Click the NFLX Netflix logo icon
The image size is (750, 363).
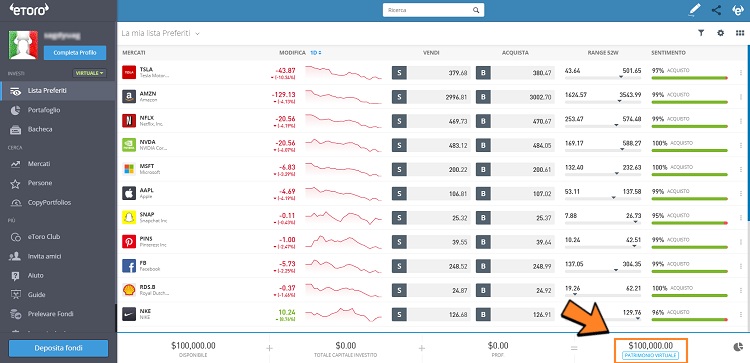129,121
